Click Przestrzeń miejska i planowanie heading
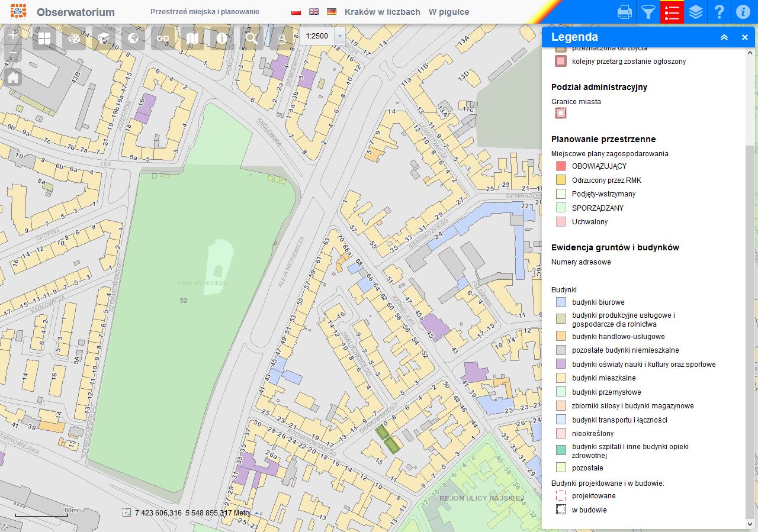The height and width of the screenshot is (532, 758). click(x=205, y=12)
